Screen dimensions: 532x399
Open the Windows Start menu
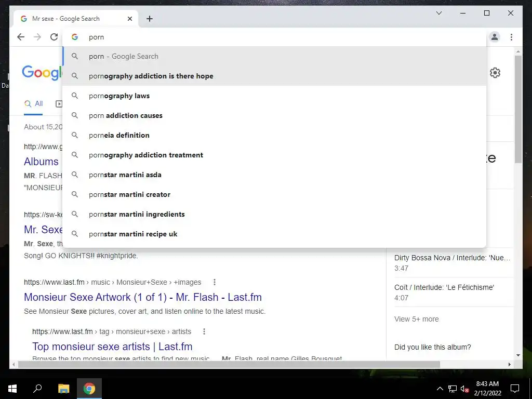(x=12, y=389)
